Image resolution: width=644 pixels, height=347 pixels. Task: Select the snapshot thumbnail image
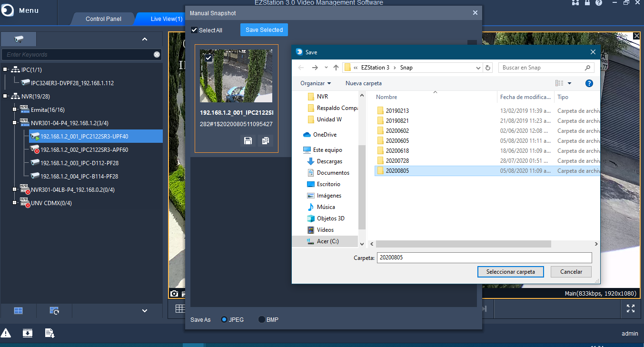[237, 76]
